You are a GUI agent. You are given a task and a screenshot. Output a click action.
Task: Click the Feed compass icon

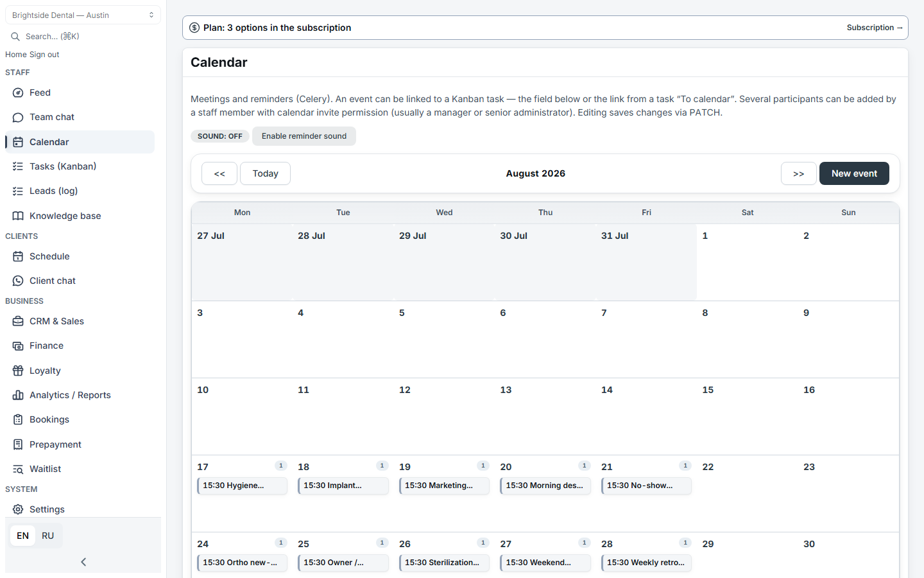pyautogui.click(x=18, y=92)
